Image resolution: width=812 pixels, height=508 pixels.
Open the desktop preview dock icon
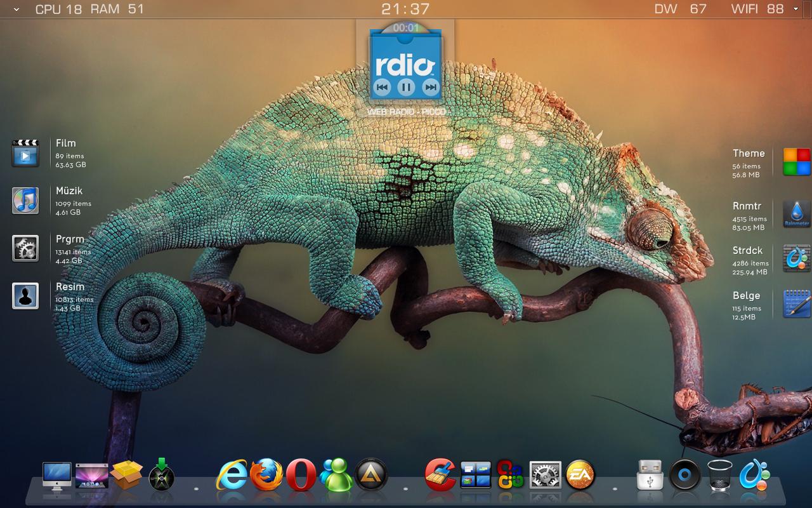coord(91,476)
